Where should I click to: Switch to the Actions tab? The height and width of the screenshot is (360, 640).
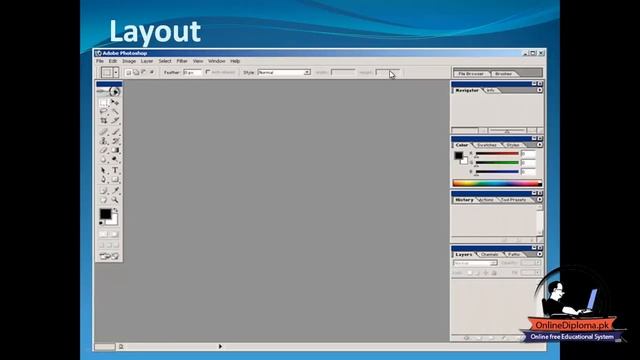tap(486, 200)
